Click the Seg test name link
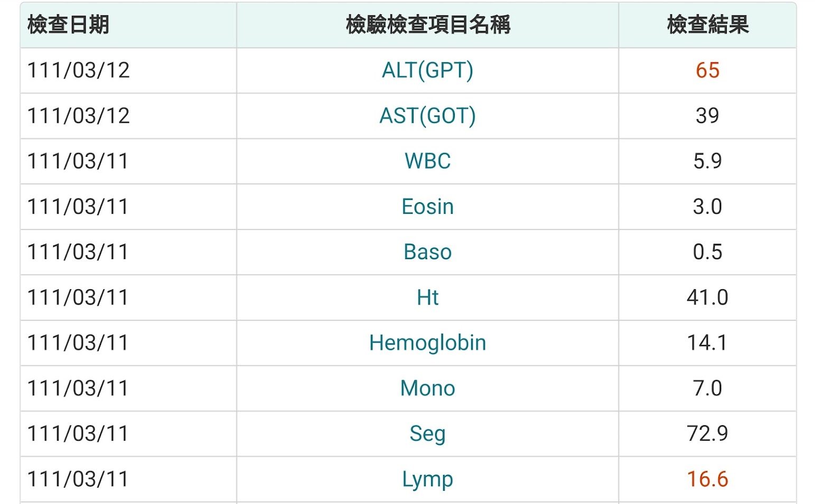The width and height of the screenshot is (815, 504). coord(427,434)
